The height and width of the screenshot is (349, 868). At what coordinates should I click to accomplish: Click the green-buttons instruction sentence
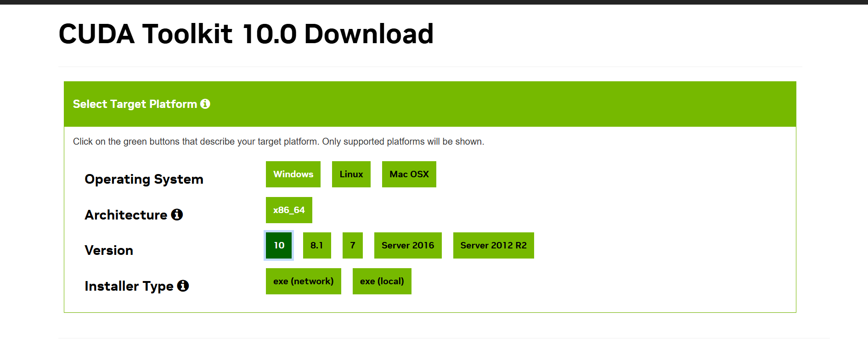(x=278, y=141)
